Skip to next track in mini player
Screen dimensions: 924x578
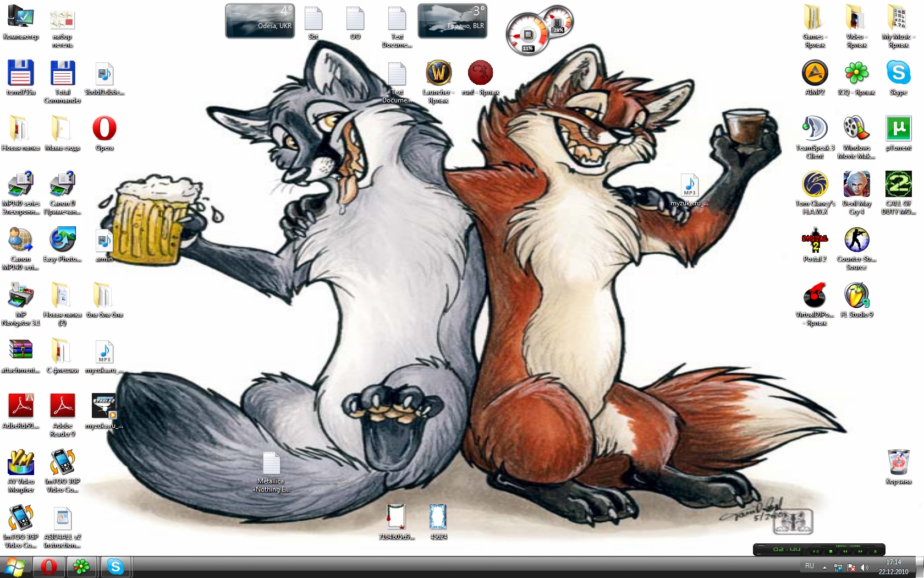click(860, 551)
